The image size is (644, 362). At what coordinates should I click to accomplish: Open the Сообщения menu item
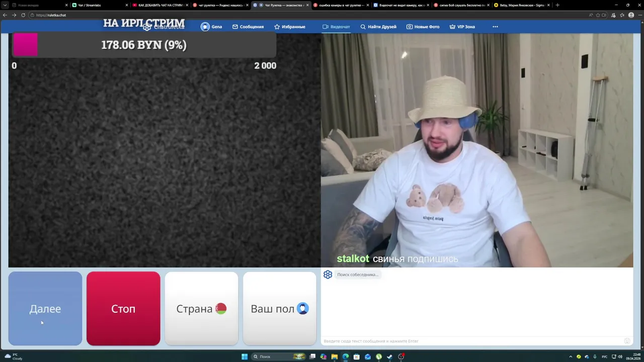click(x=248, y=27)
